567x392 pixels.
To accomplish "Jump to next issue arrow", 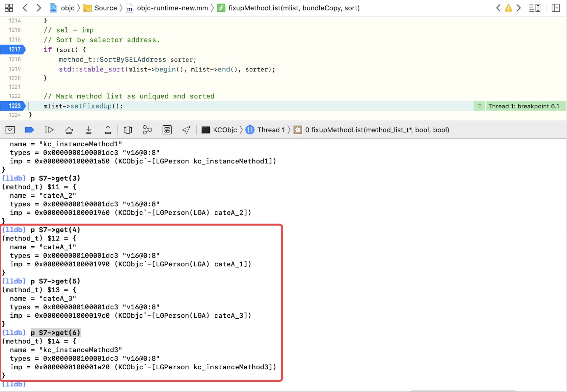I will [519, 8].
